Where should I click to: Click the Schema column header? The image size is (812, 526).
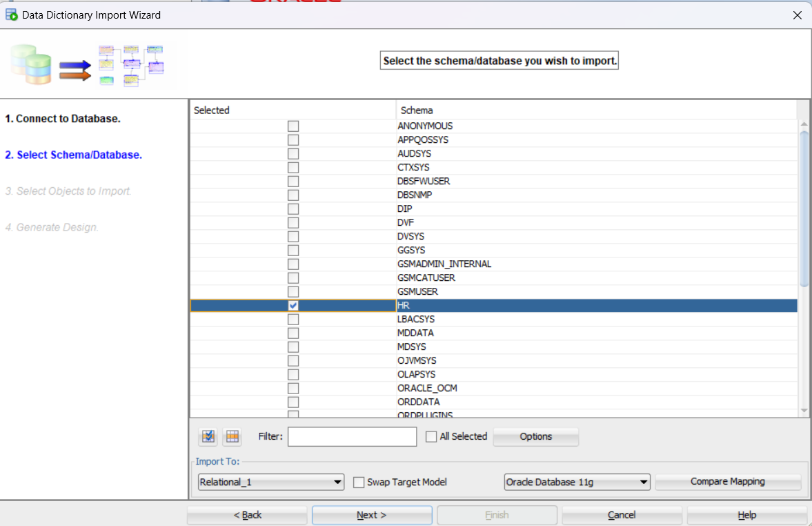(596, 110)
